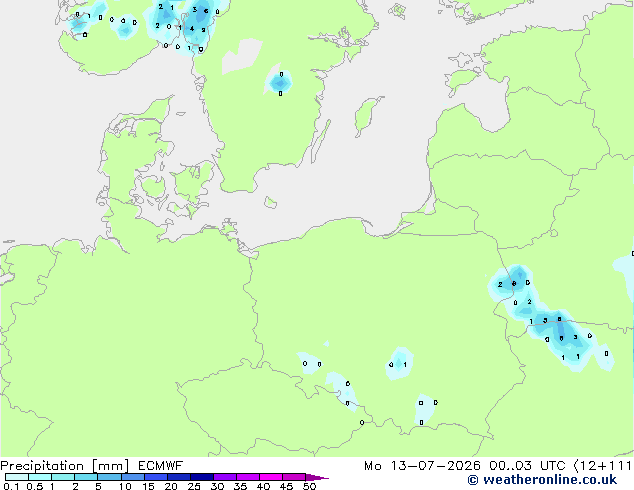
Task: Click the 15–20 mm legend color swatch
Action: coord(155,477)
